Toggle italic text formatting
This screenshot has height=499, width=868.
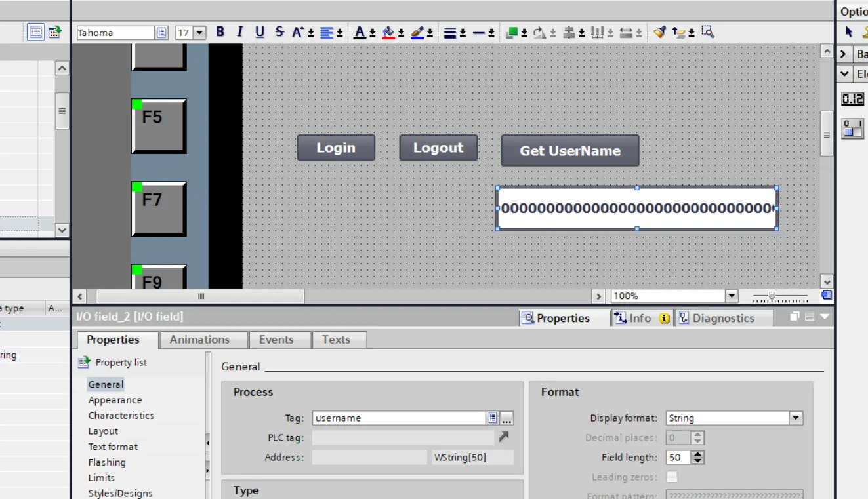click(x=240, y=32)
